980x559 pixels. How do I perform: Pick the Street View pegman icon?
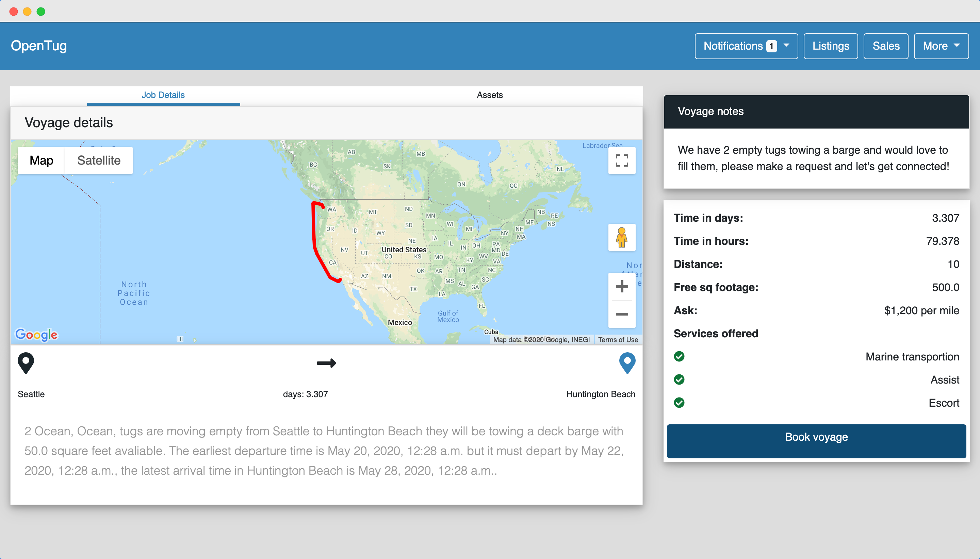tap(622, 237)
